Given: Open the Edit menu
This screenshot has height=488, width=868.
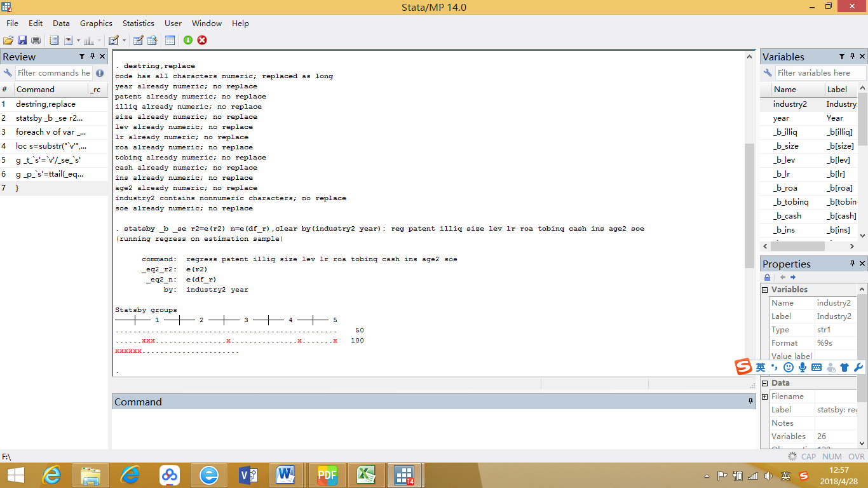Looking at the screenshot, I should (36, 24).
